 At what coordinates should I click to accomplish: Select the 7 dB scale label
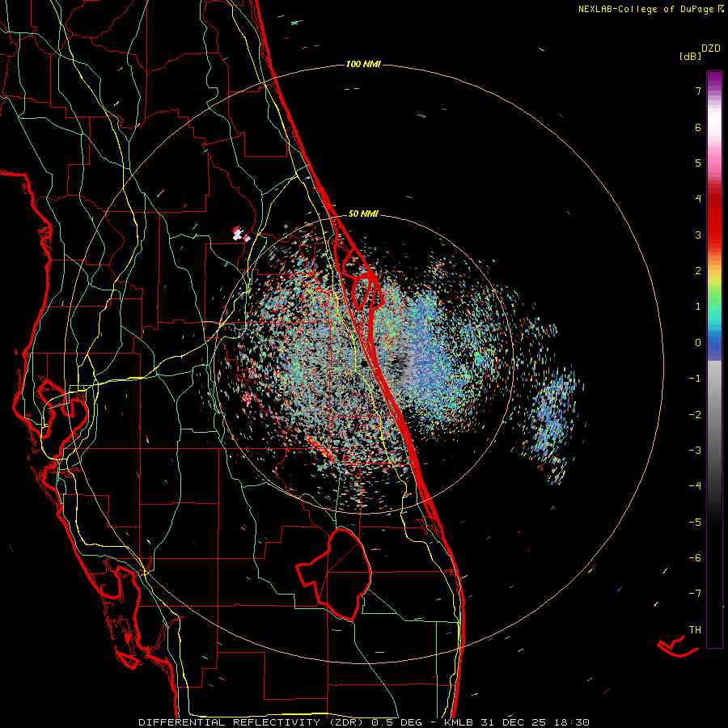coord(698,91)
